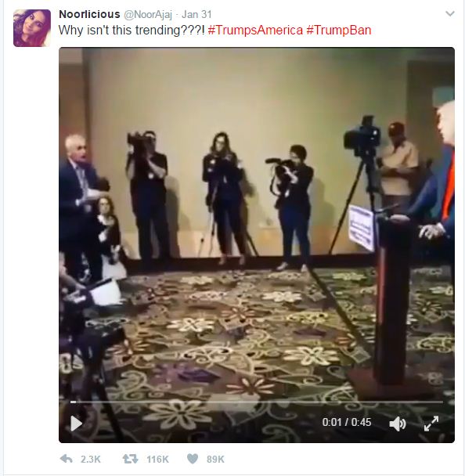Like the tweet with the heart icon
The width and height of the screenshot is (465, 476).
(193, 459)
